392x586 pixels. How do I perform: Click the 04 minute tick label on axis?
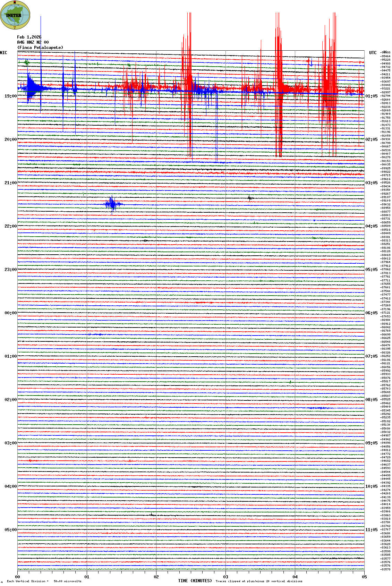(295, 577)
